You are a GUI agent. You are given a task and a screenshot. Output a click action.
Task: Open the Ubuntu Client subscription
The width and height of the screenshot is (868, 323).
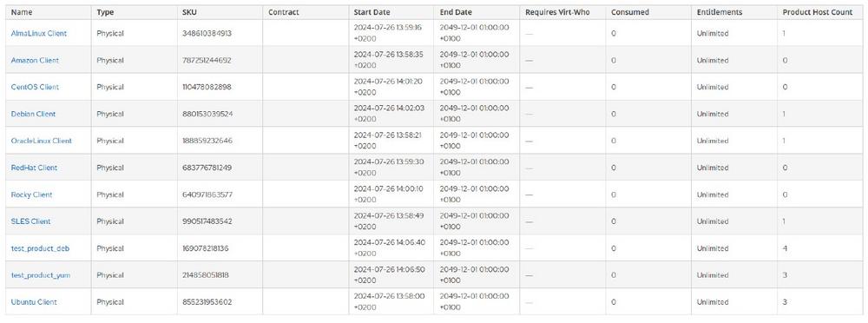pyautogui.click(x=34, y=302)
